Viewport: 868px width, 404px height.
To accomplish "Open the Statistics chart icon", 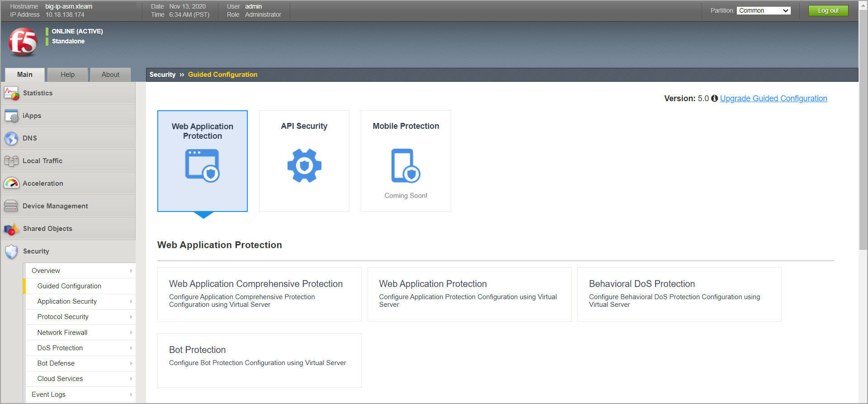I will tap(11, 93).
